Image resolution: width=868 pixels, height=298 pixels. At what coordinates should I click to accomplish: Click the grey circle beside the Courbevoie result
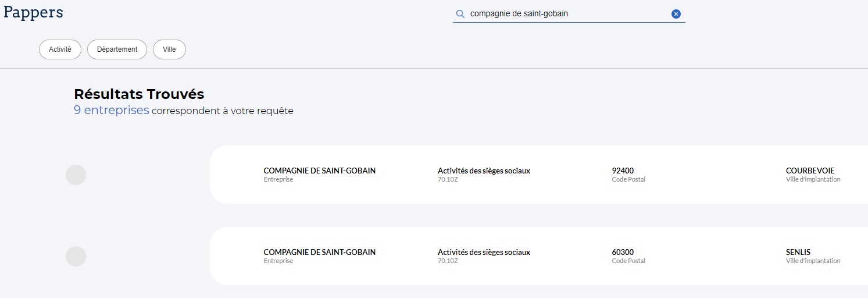pos(76,175)
